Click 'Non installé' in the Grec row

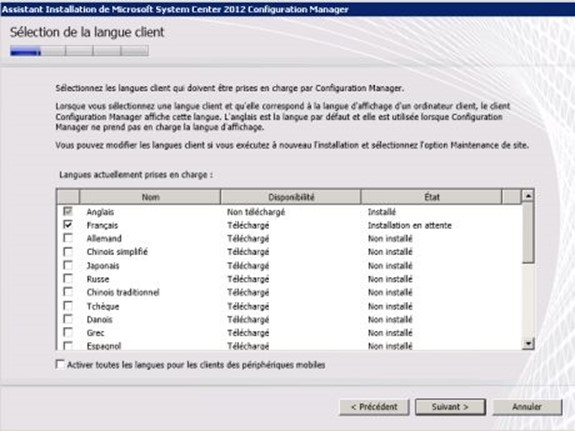[390, 333]
